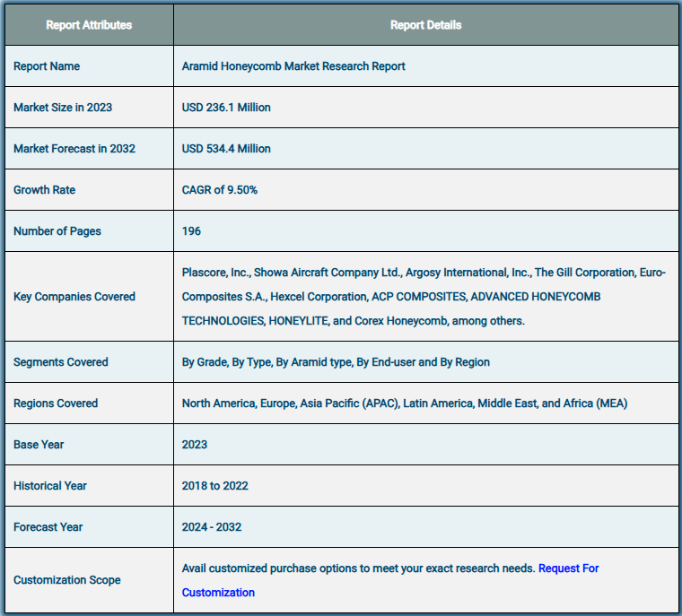Click the 'Customization Scope' label
Viewport: 682px width, 616px height.
[x=67, y=580]
